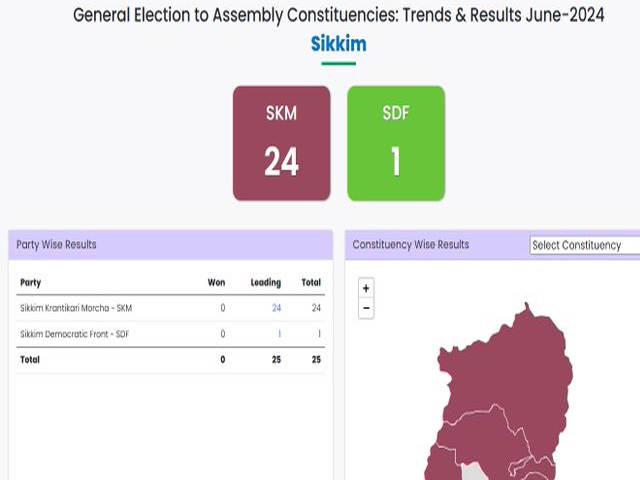Click the Party column header

coord(31,282)
